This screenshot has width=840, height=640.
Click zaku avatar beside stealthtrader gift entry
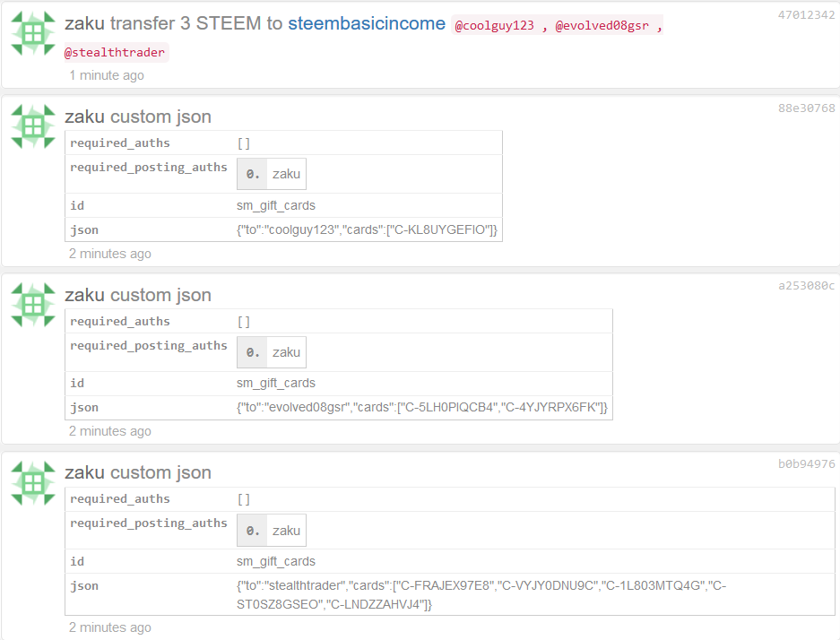[33, 483]
